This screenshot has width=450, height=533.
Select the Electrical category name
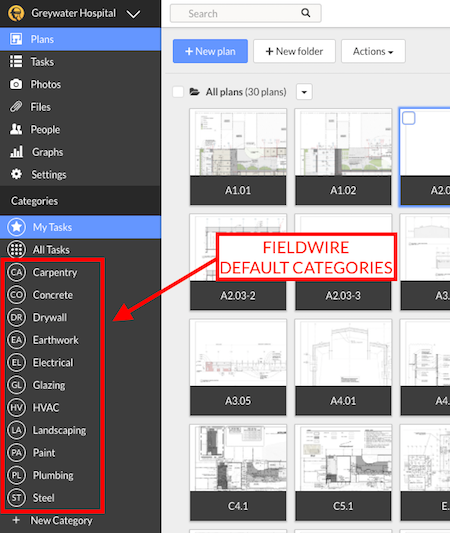coord(53,363)
